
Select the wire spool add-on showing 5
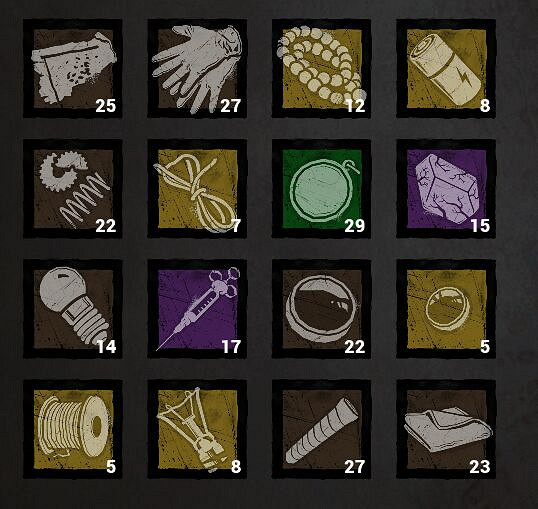click(x=73, y=429)
